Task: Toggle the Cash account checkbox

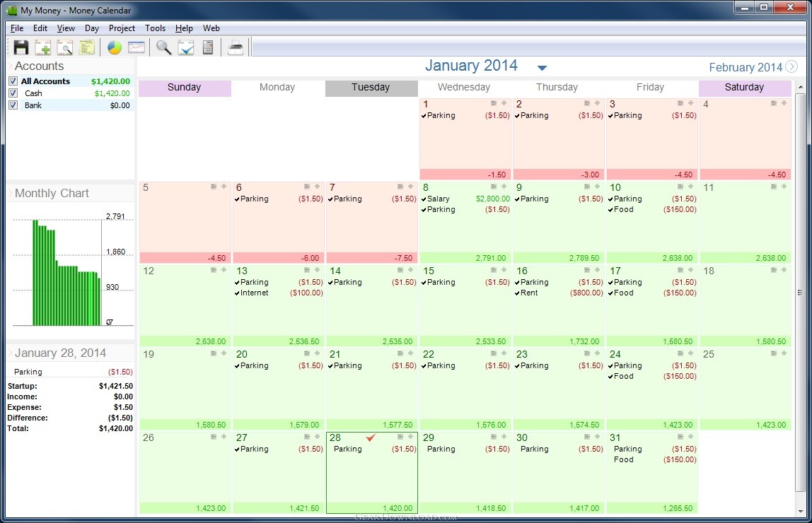Action: point(13,93)
